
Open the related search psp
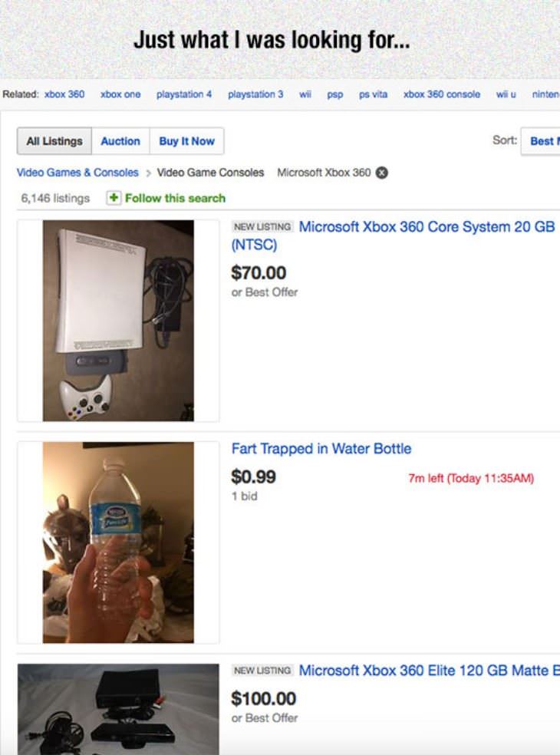pos(335,95)
